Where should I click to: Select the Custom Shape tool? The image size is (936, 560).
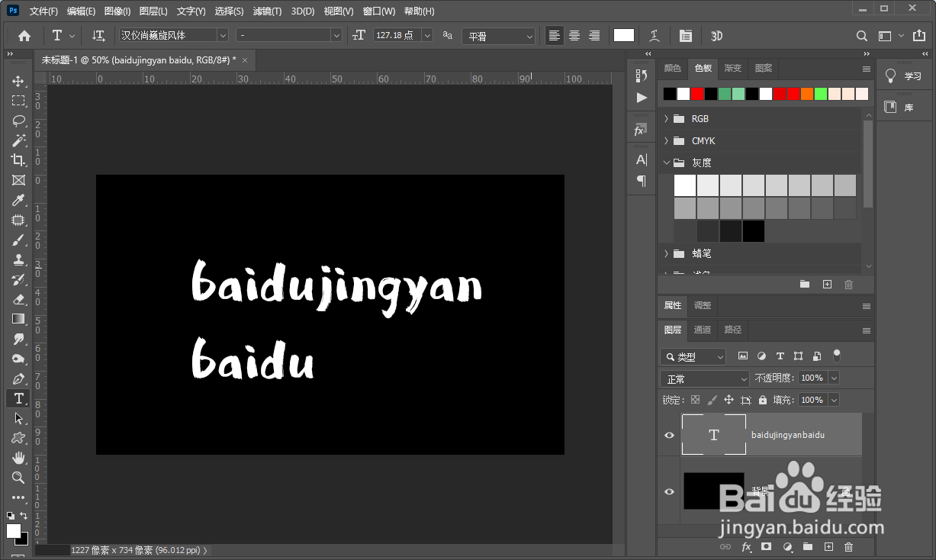[18, 438]
